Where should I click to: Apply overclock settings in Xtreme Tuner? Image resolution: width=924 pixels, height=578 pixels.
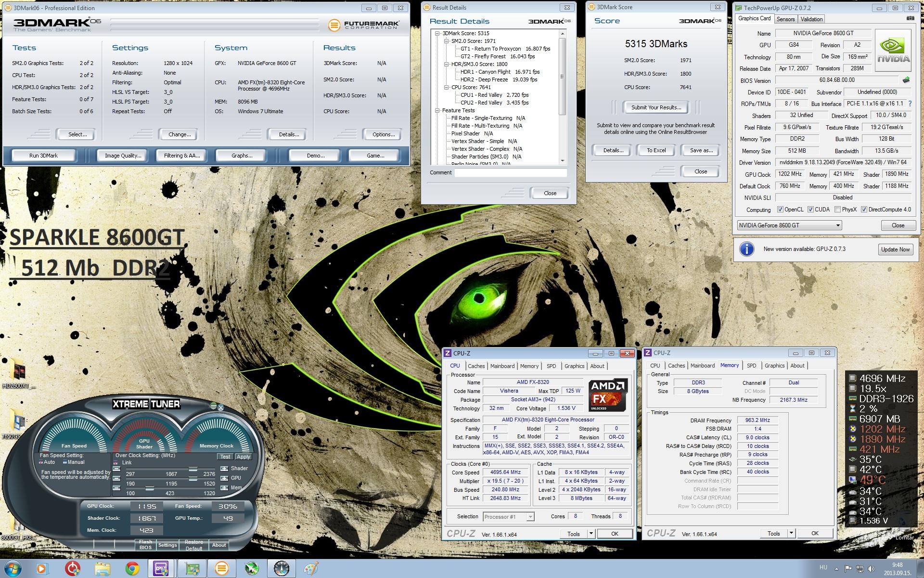pyautogui.click(x=243, y=457)
